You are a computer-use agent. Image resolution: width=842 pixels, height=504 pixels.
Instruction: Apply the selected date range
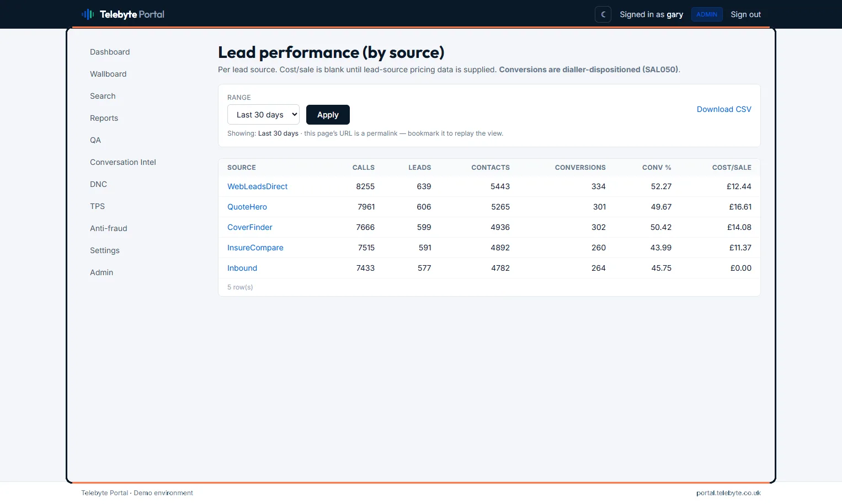(328, 115)
